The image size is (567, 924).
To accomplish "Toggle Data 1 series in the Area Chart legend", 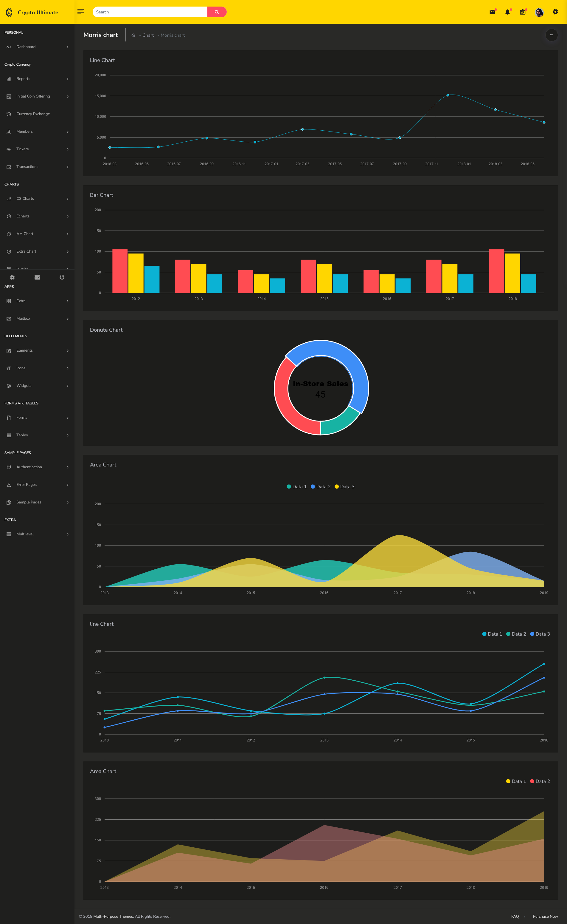I will [296, 486].
